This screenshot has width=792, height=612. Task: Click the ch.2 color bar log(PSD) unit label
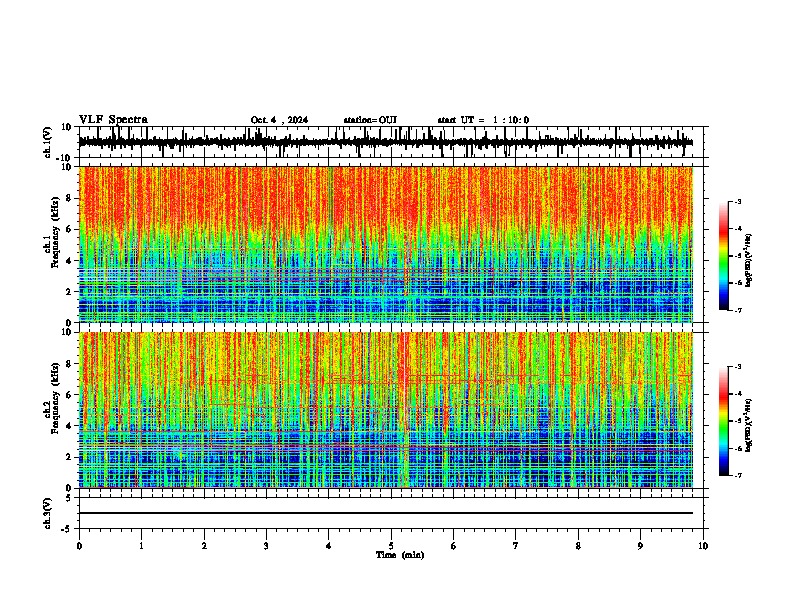pos(748,425)
